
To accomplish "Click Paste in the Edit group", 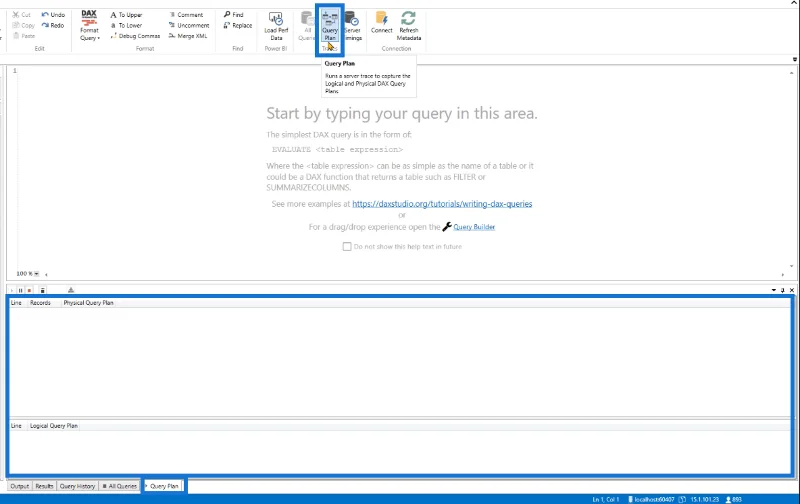I will 23,36.
